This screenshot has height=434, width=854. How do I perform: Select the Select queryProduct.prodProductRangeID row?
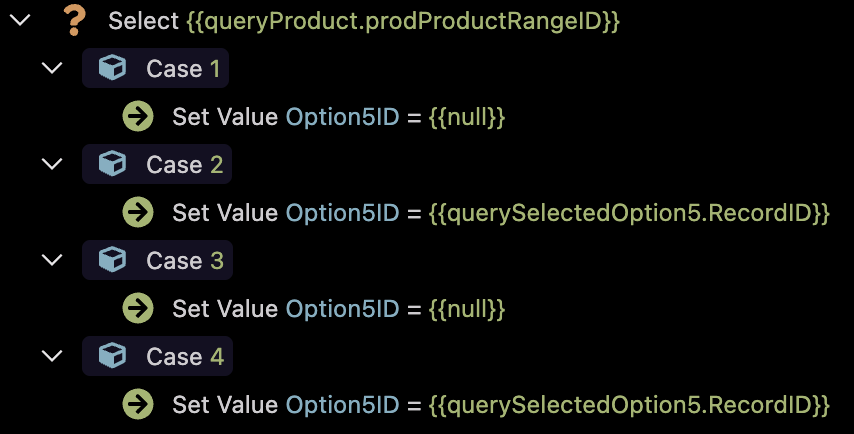click(364, 21)
